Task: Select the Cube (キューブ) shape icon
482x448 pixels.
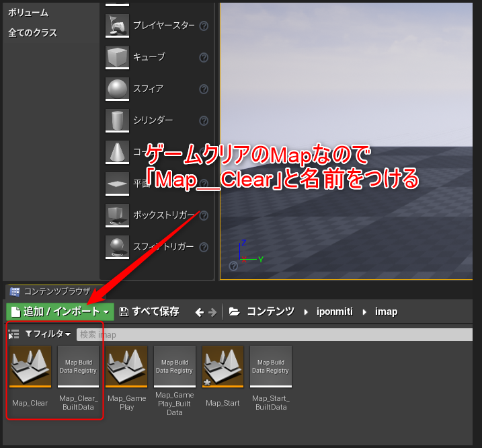Action: click(x=117, y=57)
